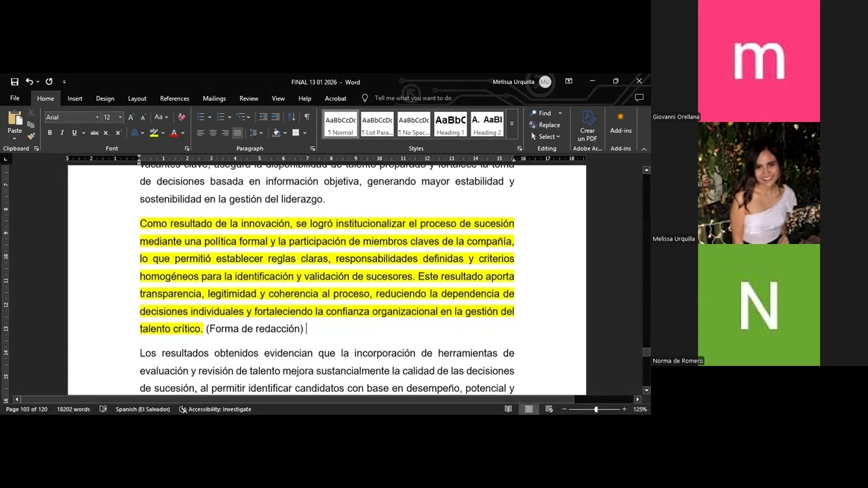Open the Change Case Aa dropdown
868x488 pixels.
click(x=161, y=117)
